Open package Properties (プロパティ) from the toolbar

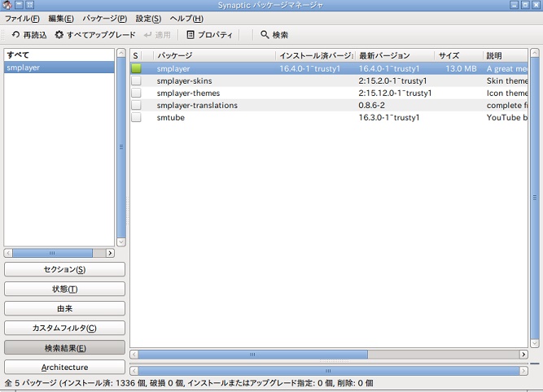point(209,35)
